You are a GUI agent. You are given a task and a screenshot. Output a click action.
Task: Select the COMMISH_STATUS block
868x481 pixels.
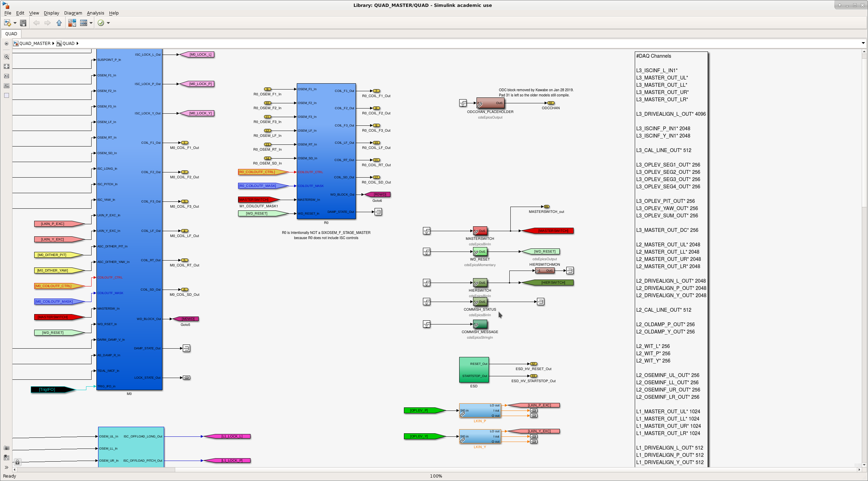(480, 302)
